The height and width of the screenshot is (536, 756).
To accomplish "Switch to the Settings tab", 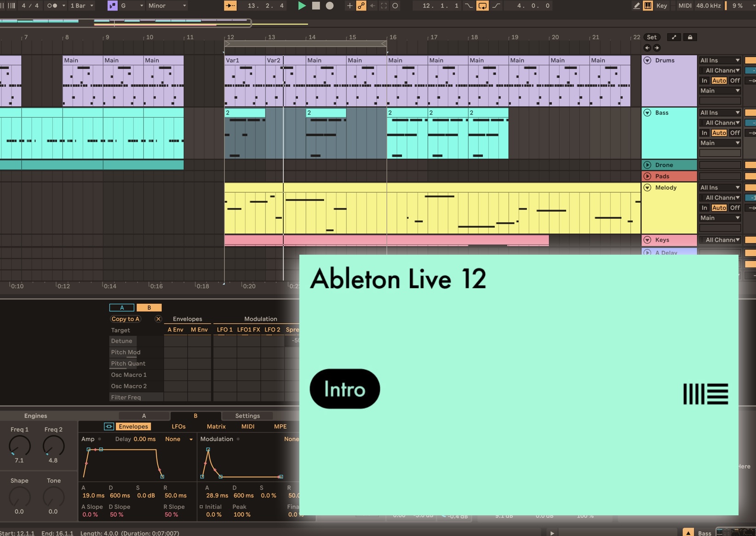I will tap(247, 416).
